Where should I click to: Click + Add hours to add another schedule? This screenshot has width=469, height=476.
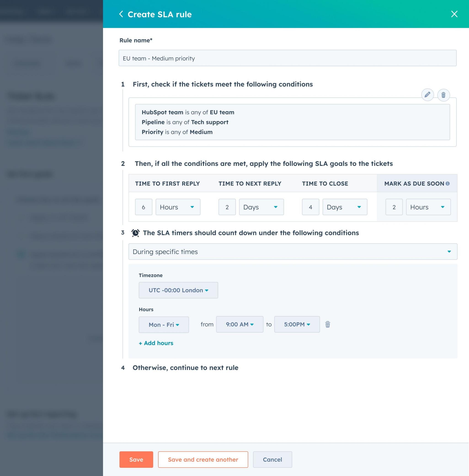(156, 343)
